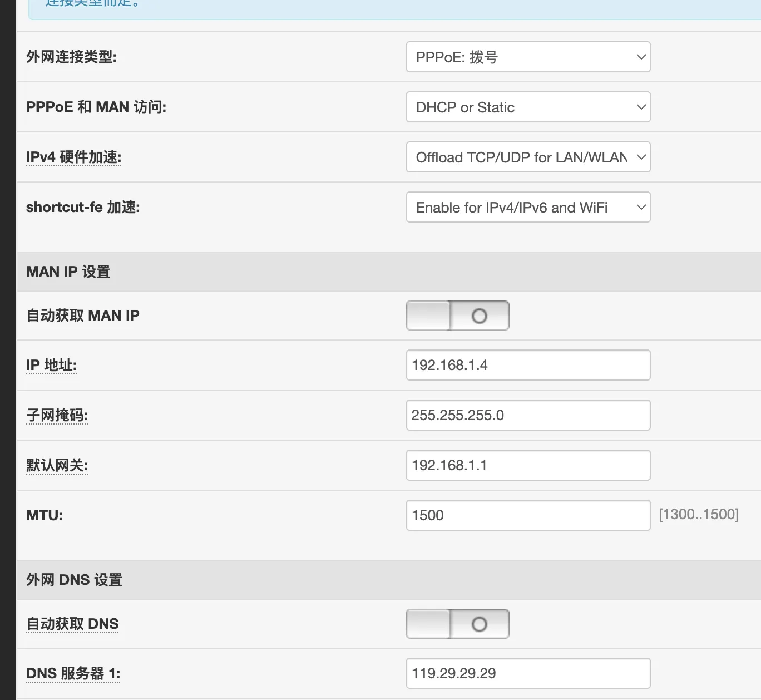The width and height of the screenshot is (761, 700).
Task: Click the IPv4 硬件加速 help label
Action: pos(73,157)
